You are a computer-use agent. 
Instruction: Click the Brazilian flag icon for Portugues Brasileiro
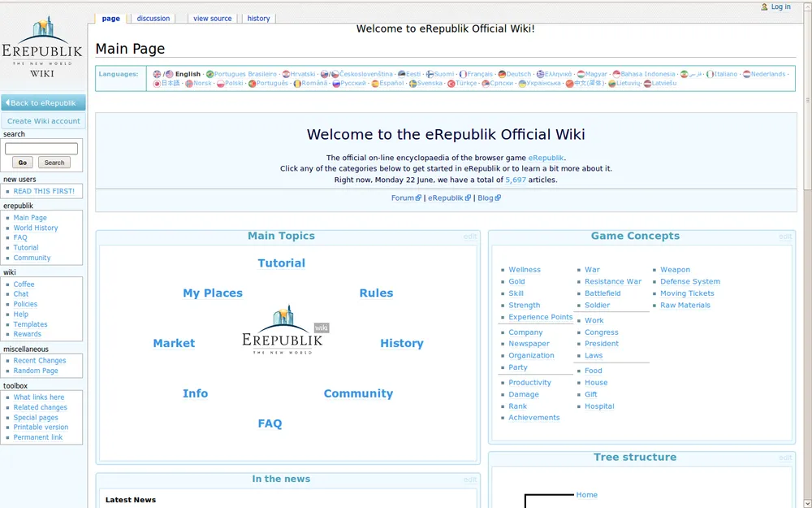tap(209, 74)
